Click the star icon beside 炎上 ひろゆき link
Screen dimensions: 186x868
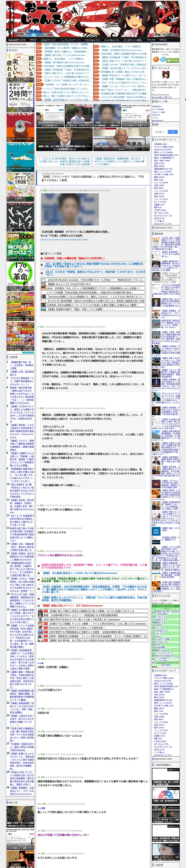pyautogui.click(x=42, y=273)
